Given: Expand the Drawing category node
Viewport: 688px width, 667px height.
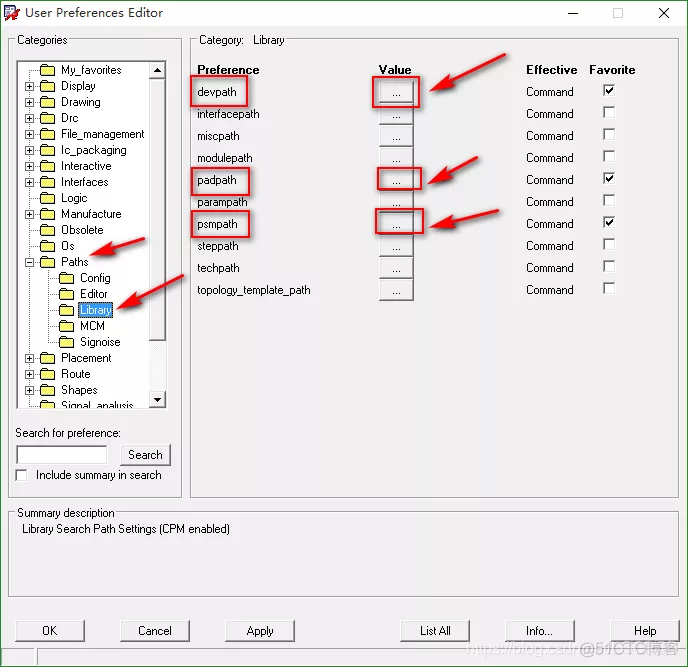Looking at the screenshot, I should pyautogui.click(x=29, y=102).
